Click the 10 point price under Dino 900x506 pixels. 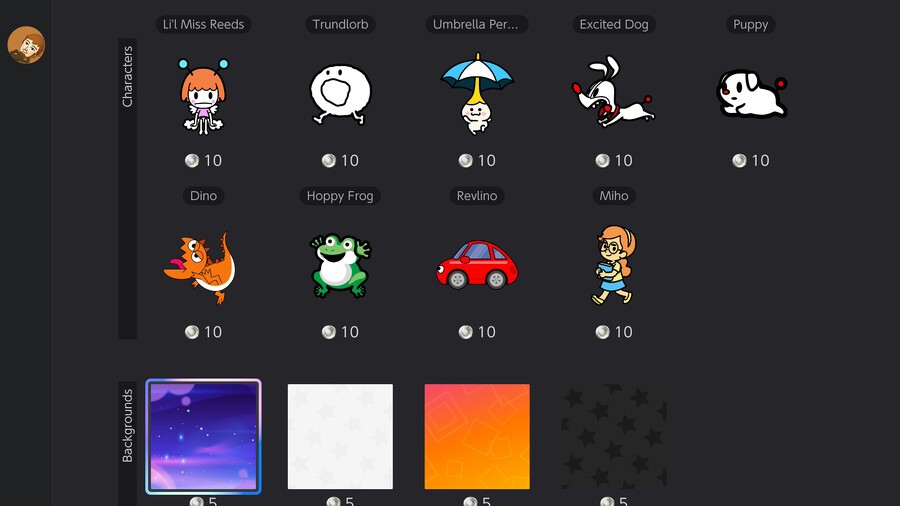point(203,332)
